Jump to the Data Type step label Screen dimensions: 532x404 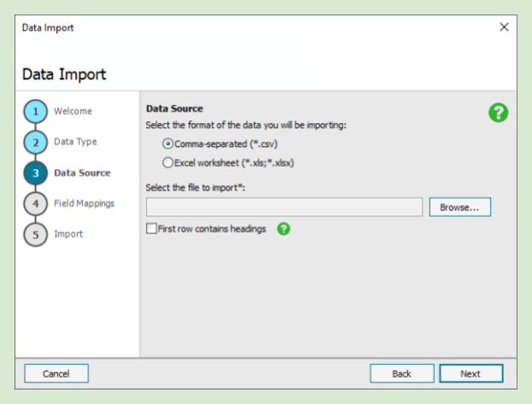pos(75,142)
